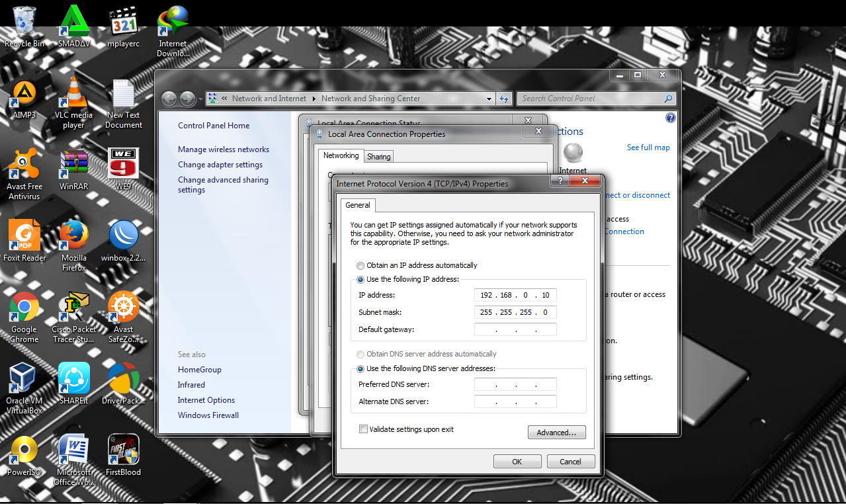Open the mplayerc desktop icon
The image size is (846, 504).
124,27
